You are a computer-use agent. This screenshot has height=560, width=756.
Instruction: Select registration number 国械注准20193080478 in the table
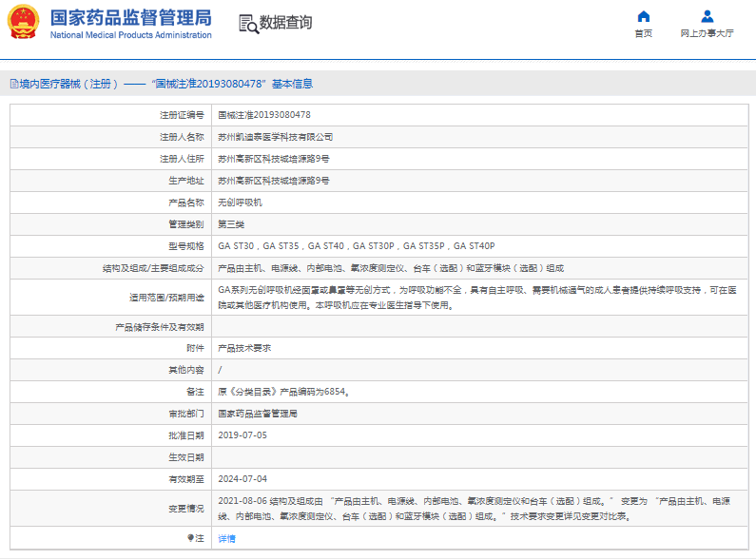click(264, 115)
